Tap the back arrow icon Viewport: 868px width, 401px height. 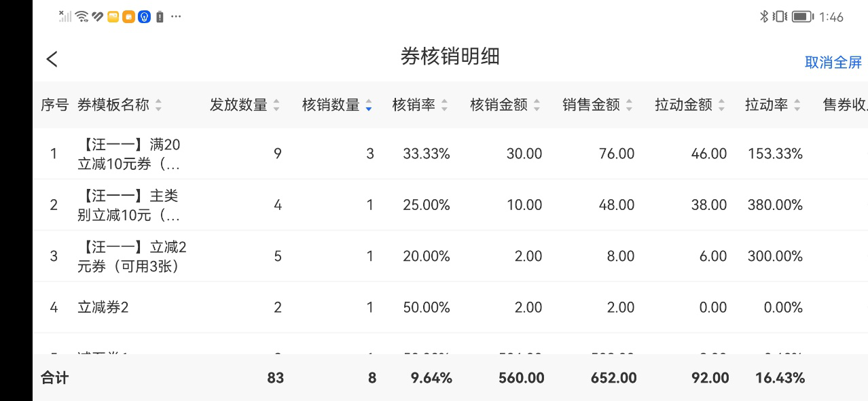[52, 59]
